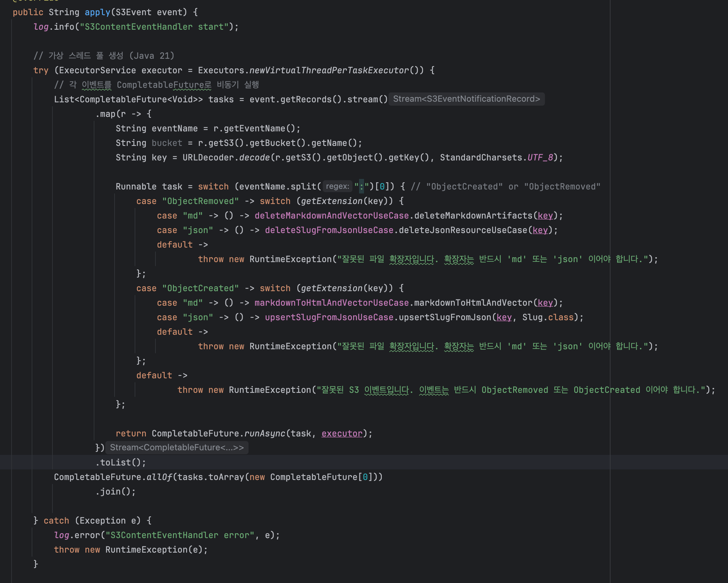Click the Java 21 comment line
The height and width of the screenshot is (583, 728).
pos(104,56)
